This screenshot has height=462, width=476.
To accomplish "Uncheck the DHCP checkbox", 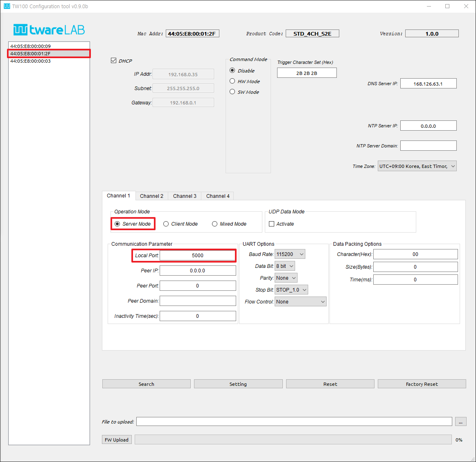I will coord(113,61).
